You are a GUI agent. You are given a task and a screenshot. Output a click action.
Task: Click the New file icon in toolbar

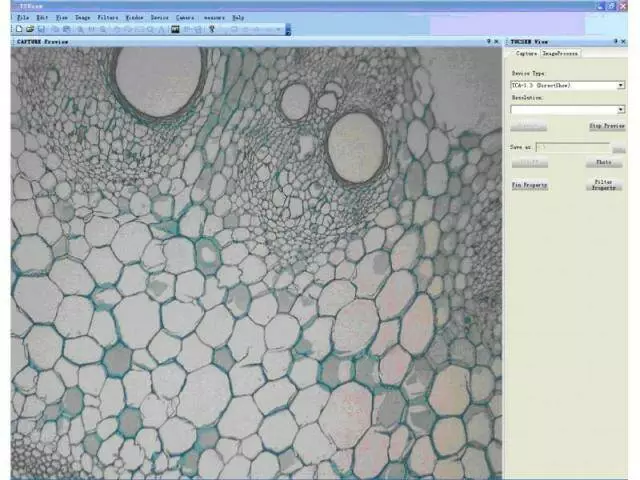pos(18,30)
